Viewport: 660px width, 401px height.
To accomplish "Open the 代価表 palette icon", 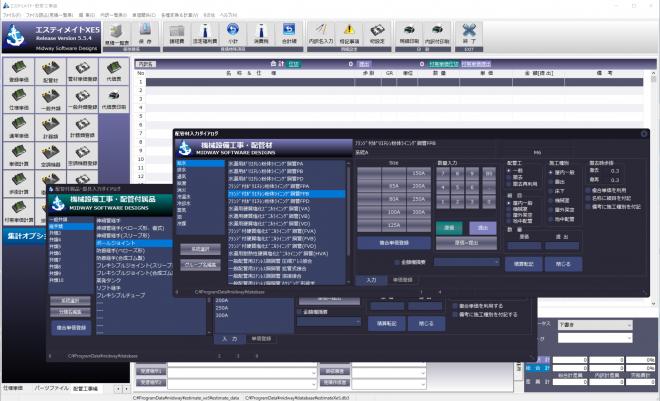I will [114, 71].
